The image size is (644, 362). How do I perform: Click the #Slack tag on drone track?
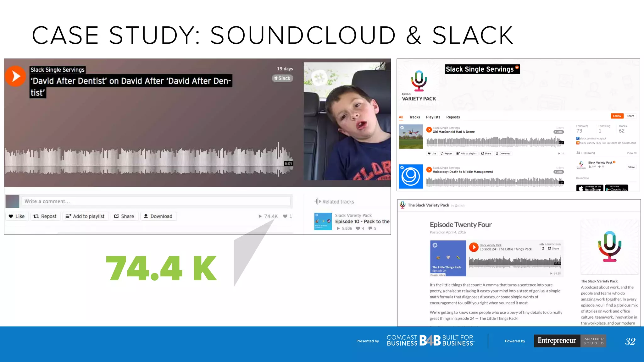coord(558,132)
